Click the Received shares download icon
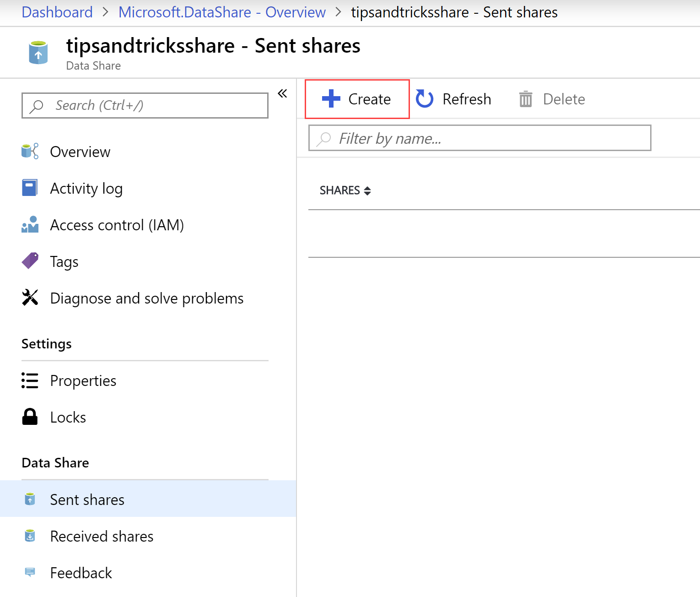The image size is (700, 597). 30,536
